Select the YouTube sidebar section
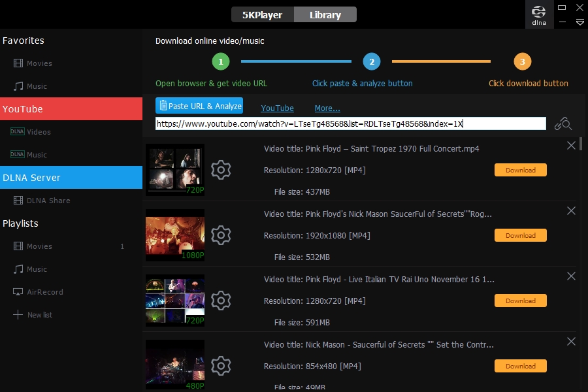This screenshot has height=392, width=588. [71, 109]
